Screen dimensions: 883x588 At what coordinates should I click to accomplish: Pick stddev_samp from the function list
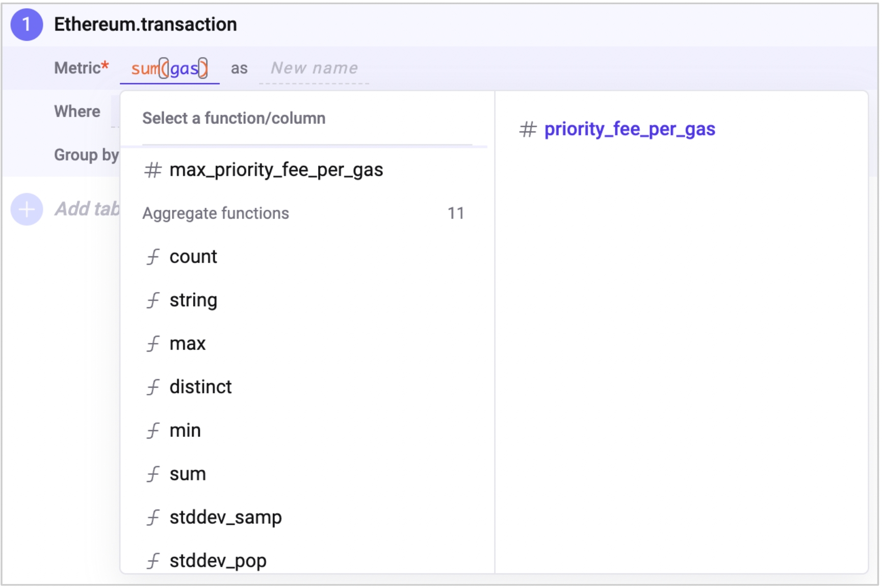point(225,517)
